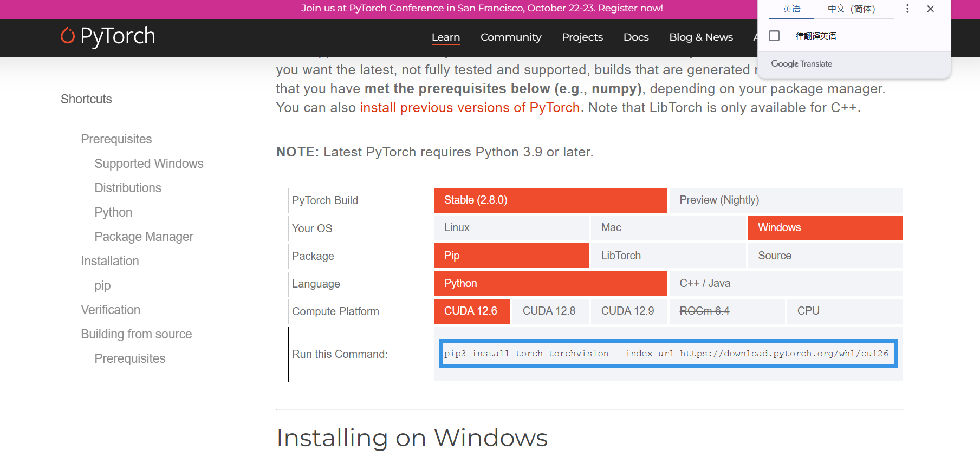The image size is (980, 457).
Task: Select ROCm 6.4 compute platform
Action: [727, 311]
